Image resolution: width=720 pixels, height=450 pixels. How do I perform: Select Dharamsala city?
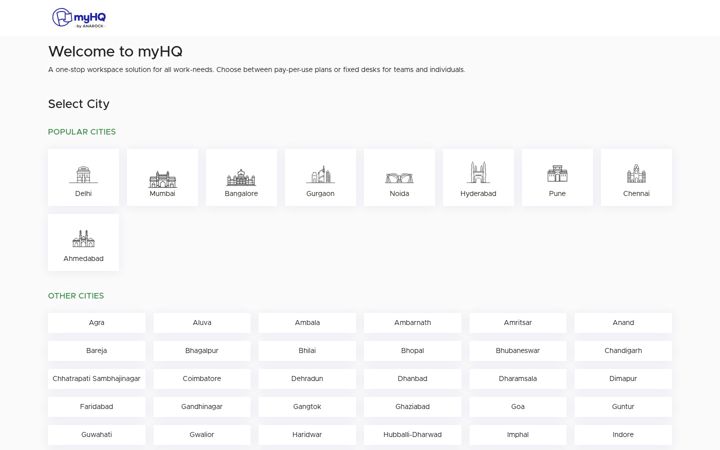click(518, 379)
